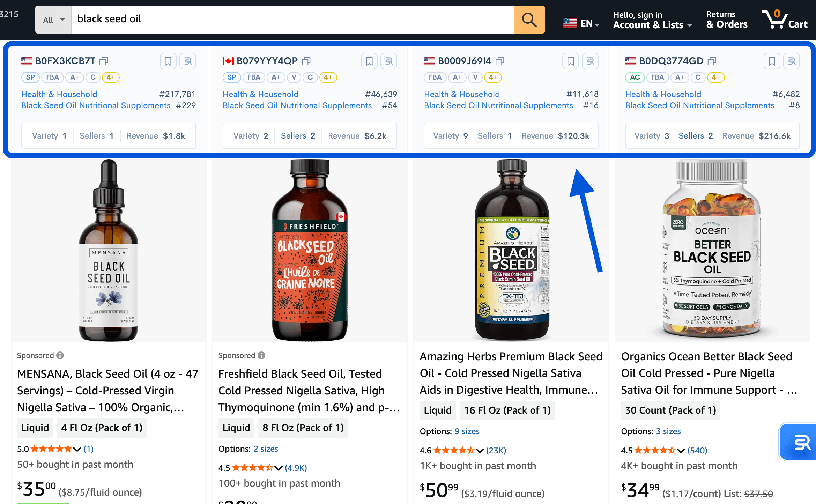The width and height of the screenshot is (816, 504).
Task: Open Returns & Orders
Action: 727,20
